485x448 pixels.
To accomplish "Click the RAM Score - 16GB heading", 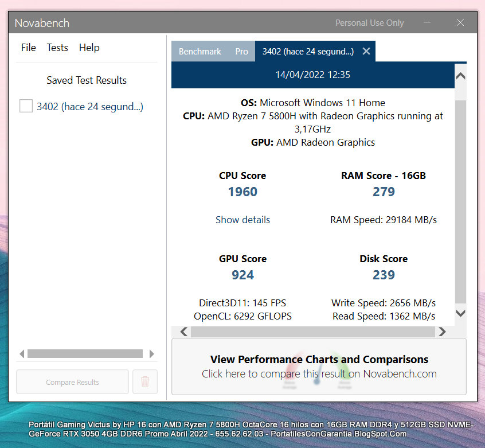I will [384, 176].
